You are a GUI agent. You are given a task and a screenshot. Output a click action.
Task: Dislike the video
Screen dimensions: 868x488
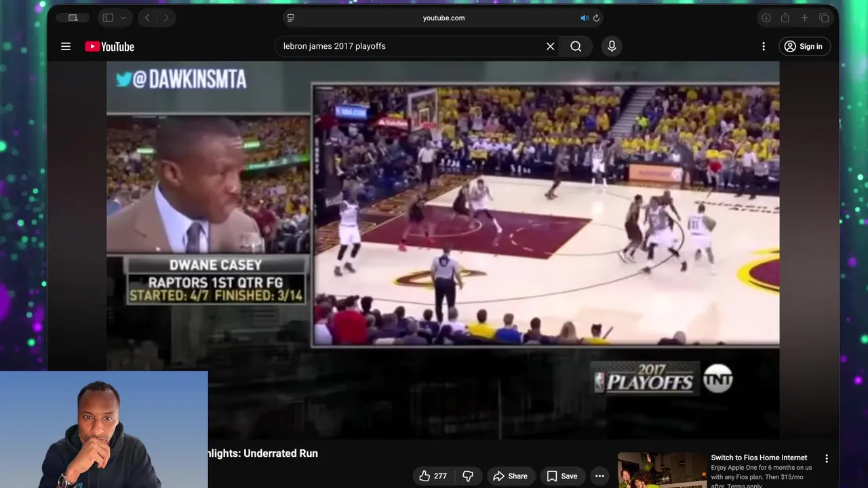tap(468, 476)
